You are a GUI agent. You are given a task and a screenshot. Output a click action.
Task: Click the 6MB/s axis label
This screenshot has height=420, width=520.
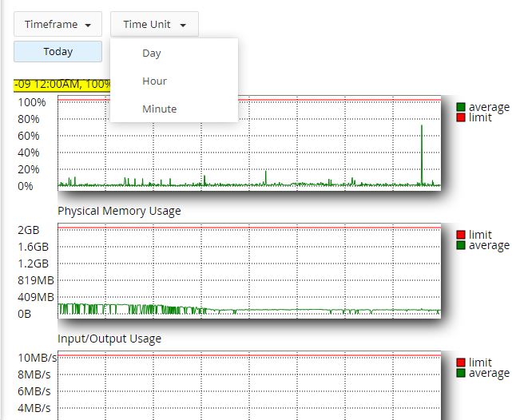(x=34, y=391)
